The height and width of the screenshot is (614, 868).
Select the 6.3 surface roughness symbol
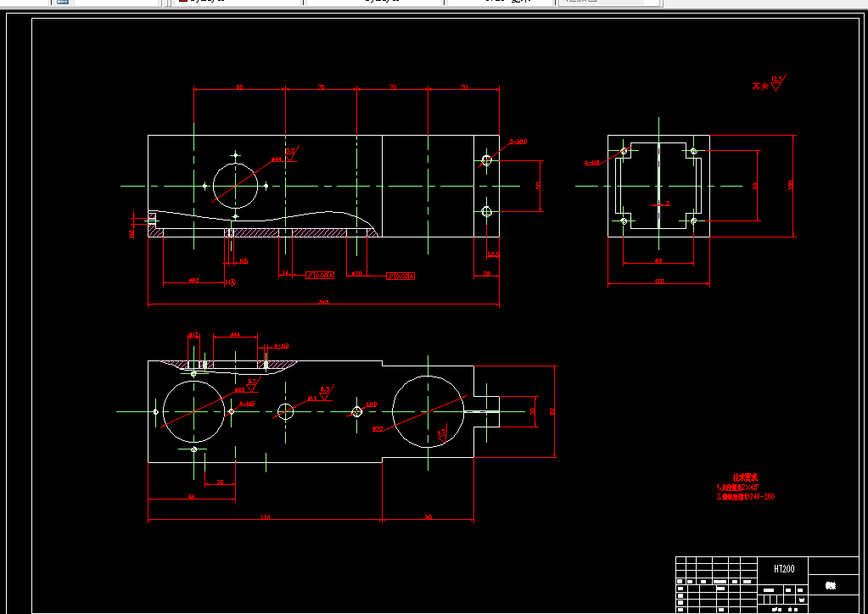[x=326, y=392]
